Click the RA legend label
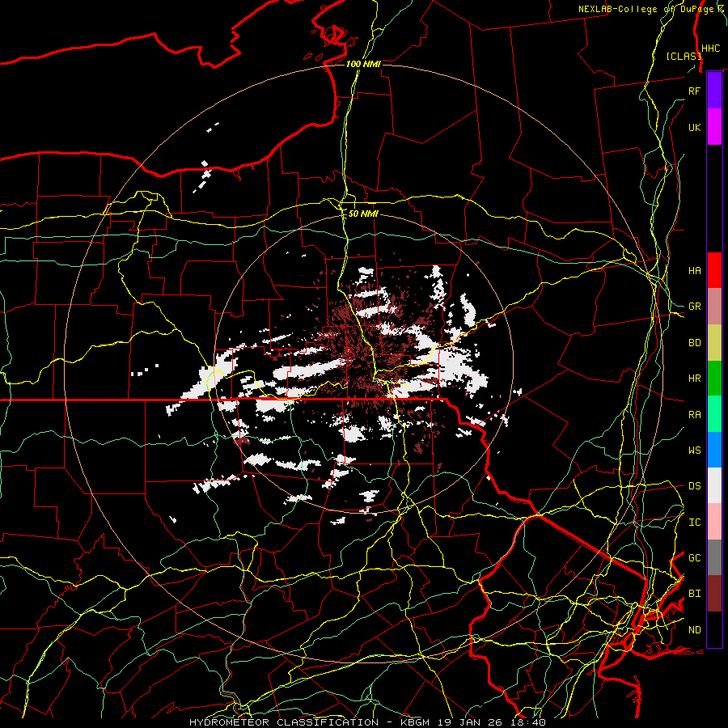Screen dimensions: 728x728 click(x=694, y=414)
